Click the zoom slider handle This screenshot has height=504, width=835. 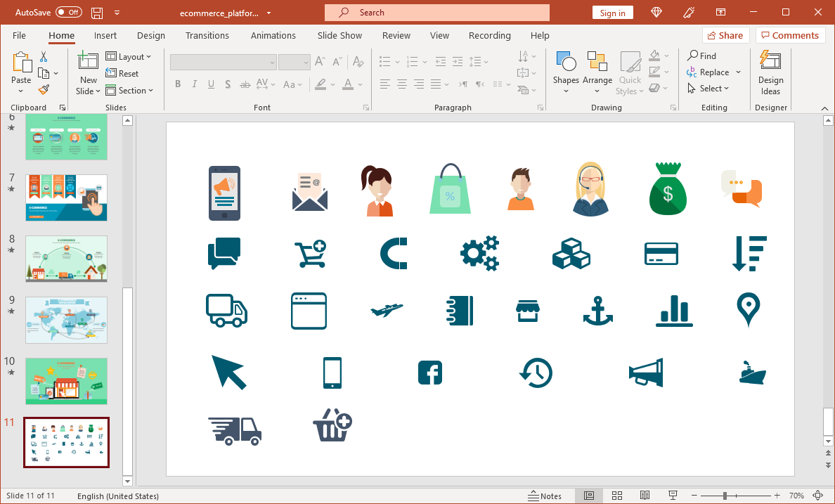pos(725,496)
